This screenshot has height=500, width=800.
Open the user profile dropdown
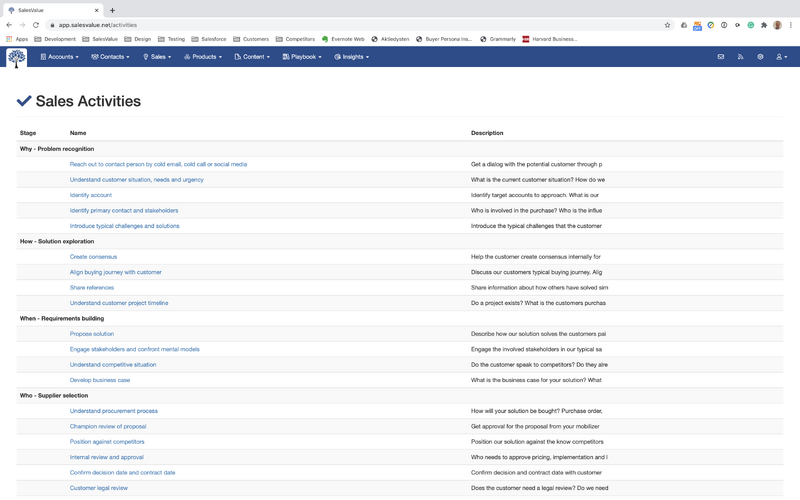pos(780,57)
